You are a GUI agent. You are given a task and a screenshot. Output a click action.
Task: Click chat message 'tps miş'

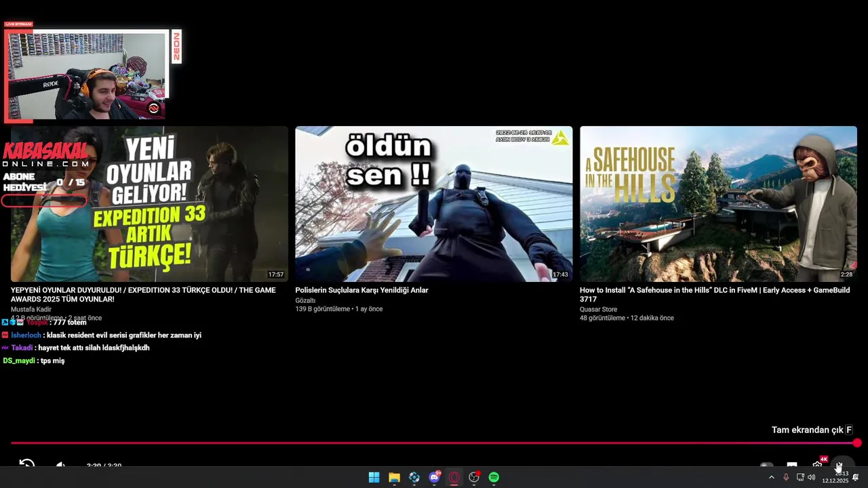(53, 361)
